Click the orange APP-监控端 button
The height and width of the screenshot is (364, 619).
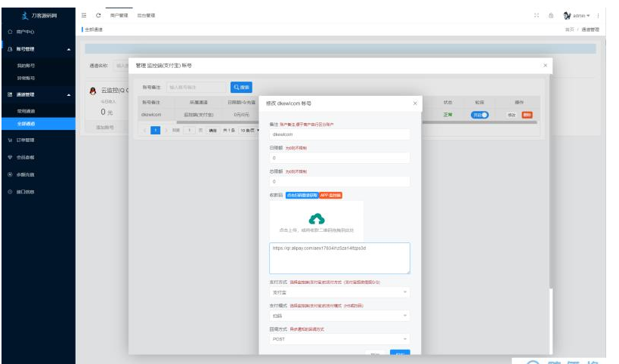[x=330, y=195]
